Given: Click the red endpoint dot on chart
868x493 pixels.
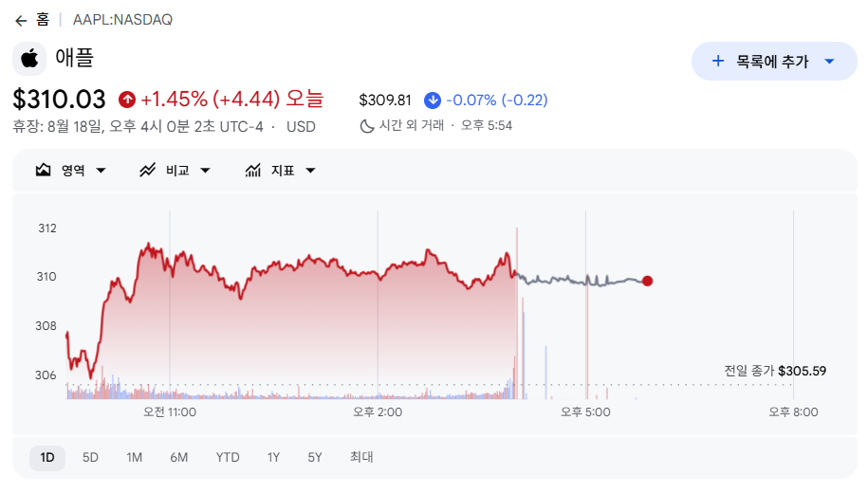Looking at the screenshot, I should (x=647, y=281).
